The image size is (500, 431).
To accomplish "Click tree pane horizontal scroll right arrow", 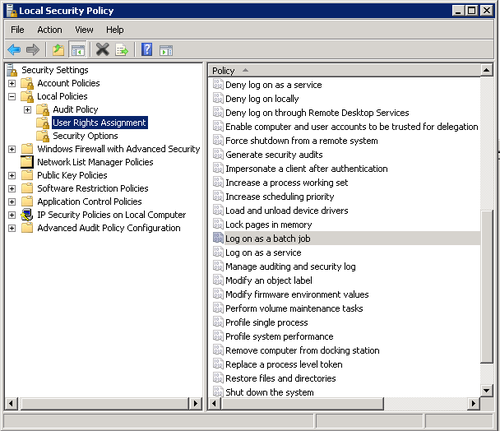I will click(195, 403).
